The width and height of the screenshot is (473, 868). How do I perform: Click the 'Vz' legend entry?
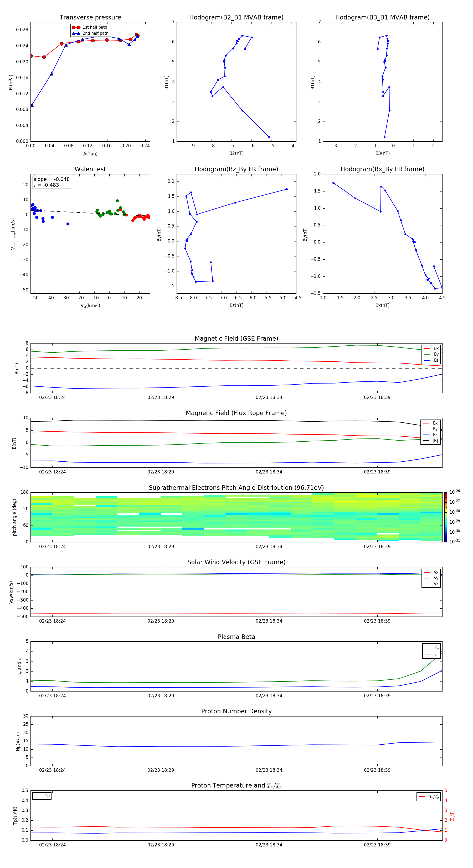coord(431,584)
